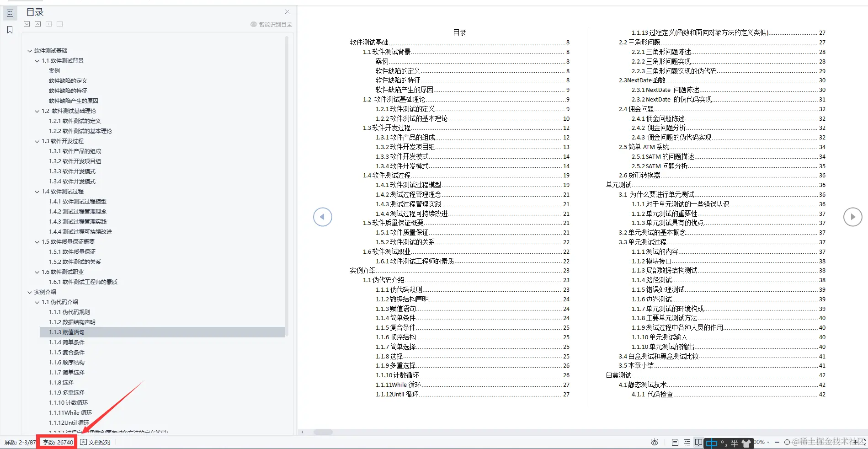Collapse the 1.4 软件测试过程 node
Screen dimensions: 868x449
pyautogui.click(x=37, y=192)
